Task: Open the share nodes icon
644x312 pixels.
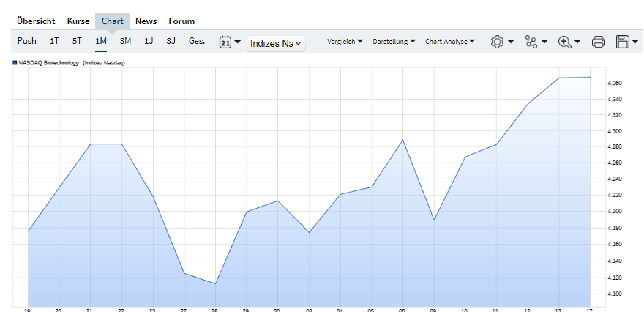Action: 531,42
